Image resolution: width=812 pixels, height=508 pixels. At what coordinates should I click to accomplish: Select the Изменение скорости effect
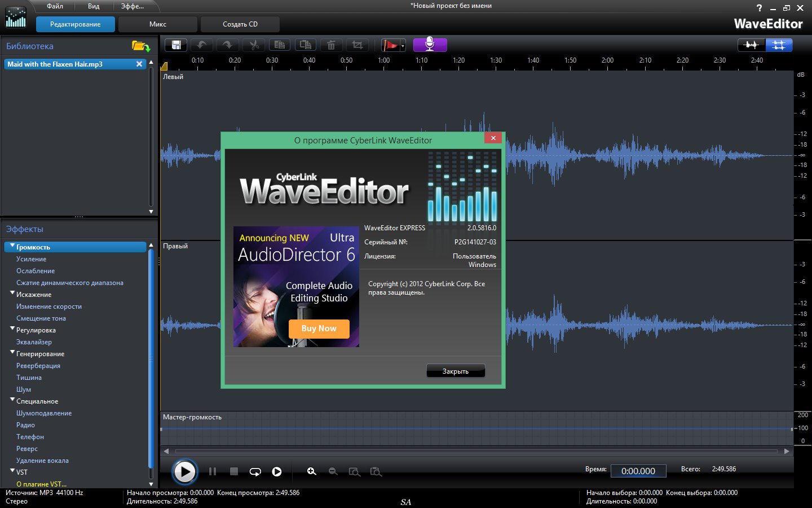[x=49, y=306]
